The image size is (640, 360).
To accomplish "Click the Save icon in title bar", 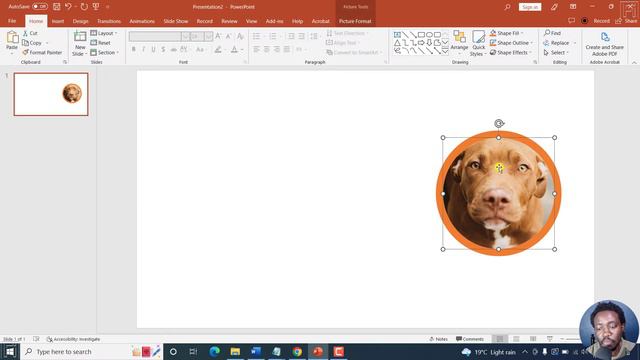I will pos(57,7).
